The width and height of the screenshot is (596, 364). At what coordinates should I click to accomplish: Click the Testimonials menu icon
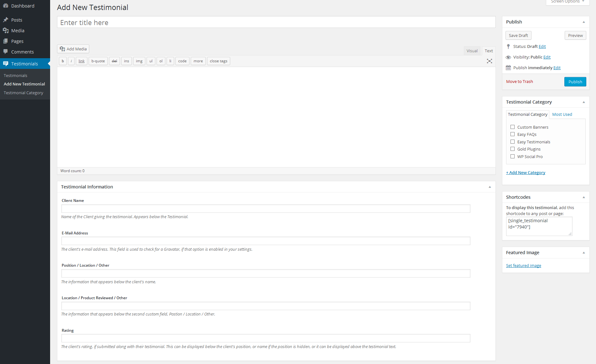pos(6,64)
